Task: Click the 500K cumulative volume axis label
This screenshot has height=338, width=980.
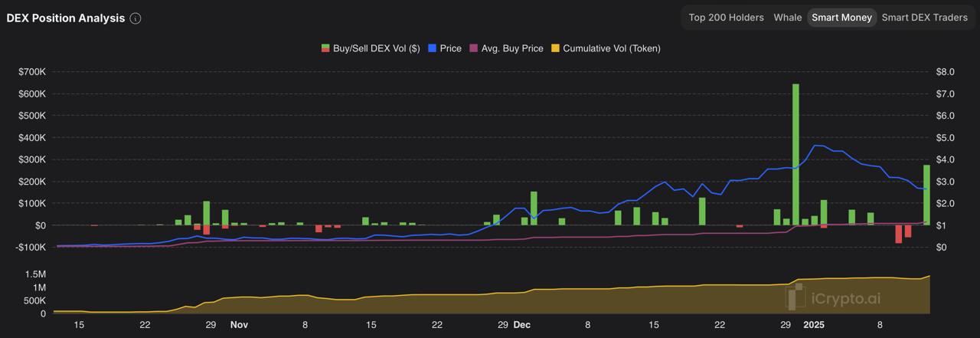Action: point(34,300)
